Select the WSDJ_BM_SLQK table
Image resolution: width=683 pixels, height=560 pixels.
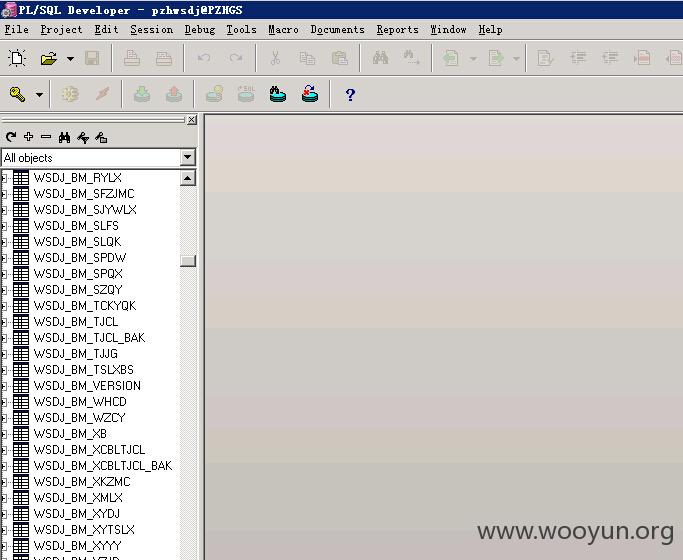(78, 242)
